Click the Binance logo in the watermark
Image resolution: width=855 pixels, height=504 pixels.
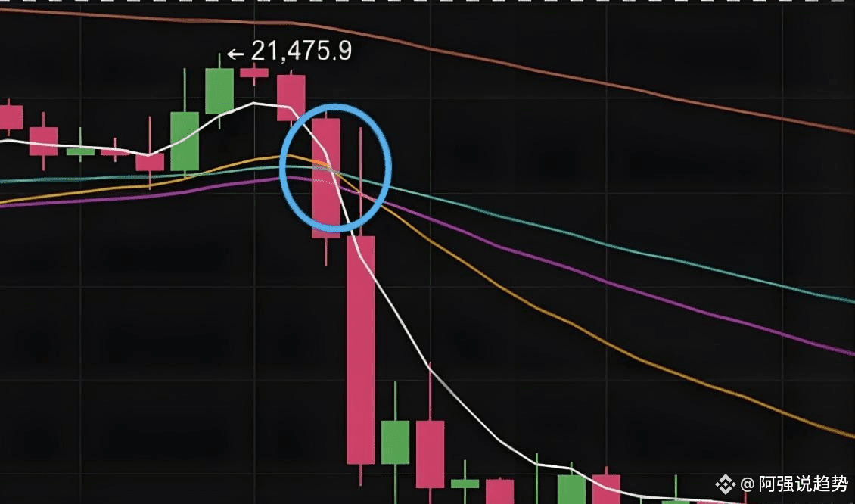(726, 484)
